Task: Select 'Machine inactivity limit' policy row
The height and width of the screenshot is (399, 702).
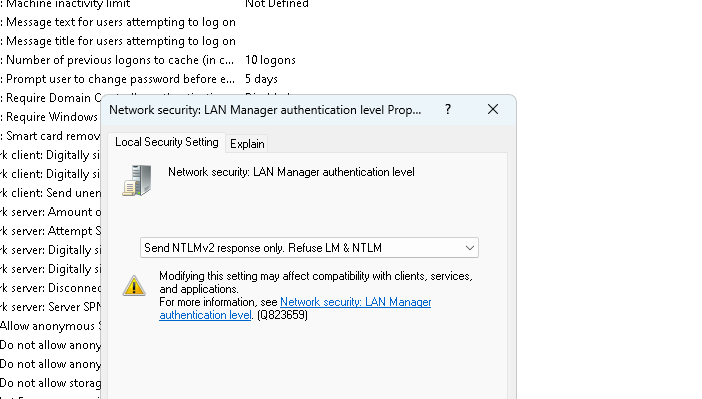Action: click(65, 4)
